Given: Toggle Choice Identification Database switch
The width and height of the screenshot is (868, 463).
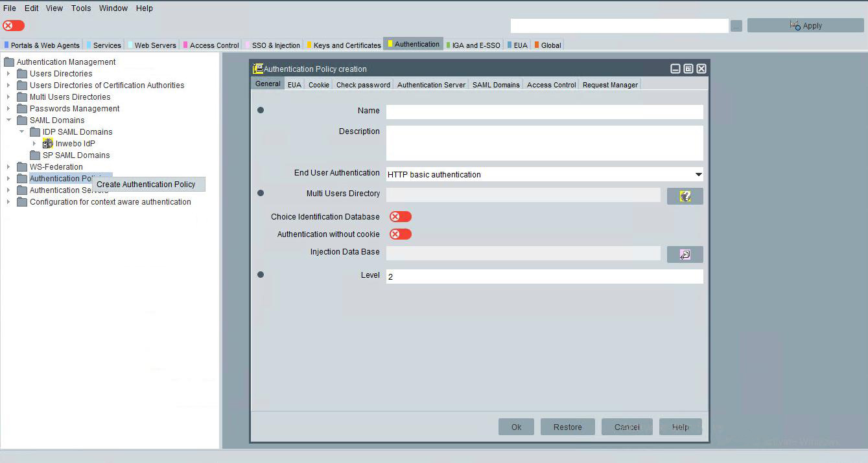Looking at the screenshot, I should (x=400, y=217).
